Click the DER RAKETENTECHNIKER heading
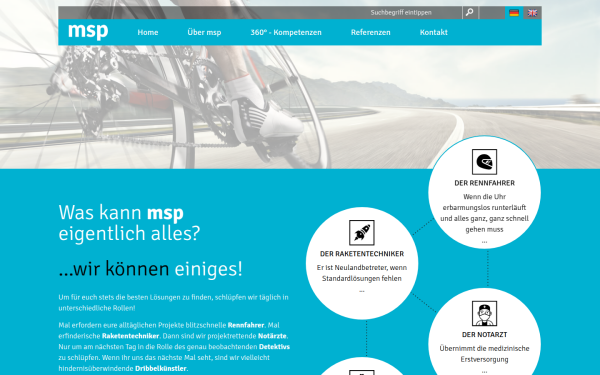 (x=362, y=254)
